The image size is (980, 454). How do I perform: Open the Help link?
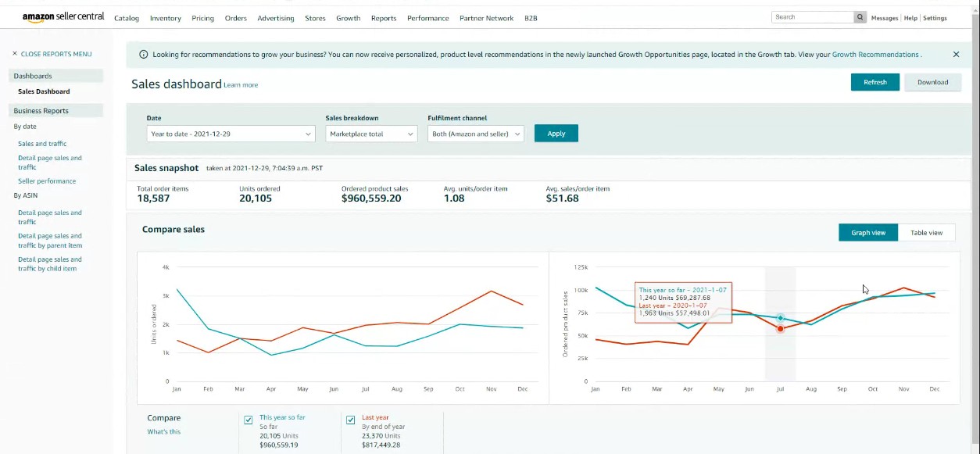(x=910, y=18)
